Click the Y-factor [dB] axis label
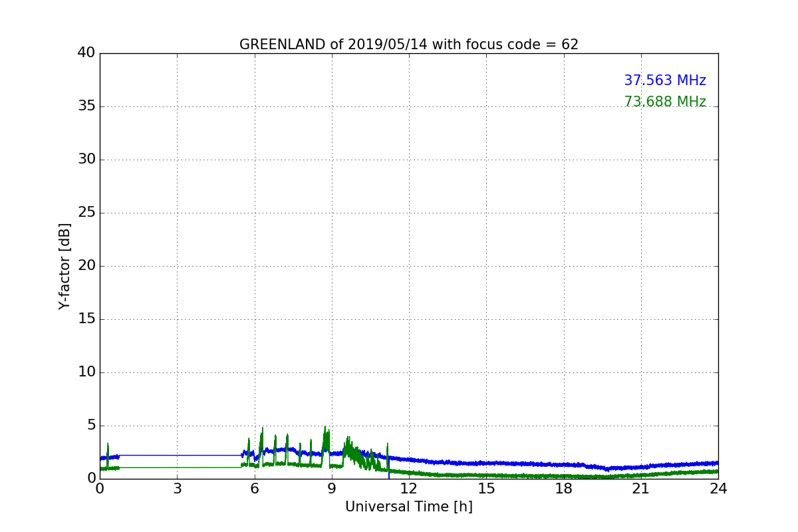Viewport: 798px width, 532px height. coord(65,266)
